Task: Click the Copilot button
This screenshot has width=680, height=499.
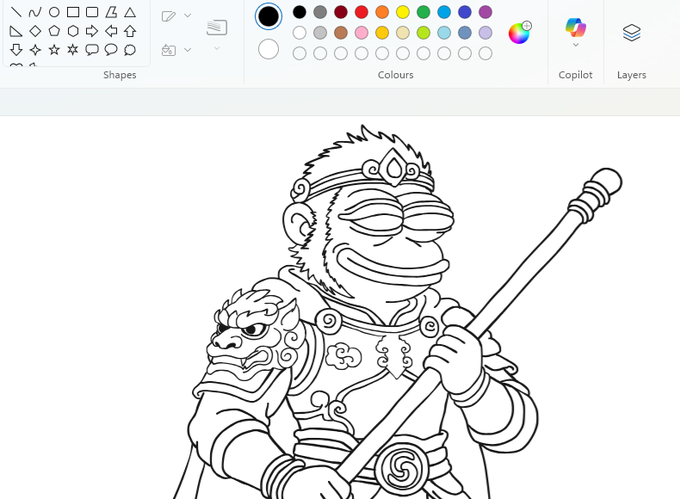Action: tap(575, 27)
